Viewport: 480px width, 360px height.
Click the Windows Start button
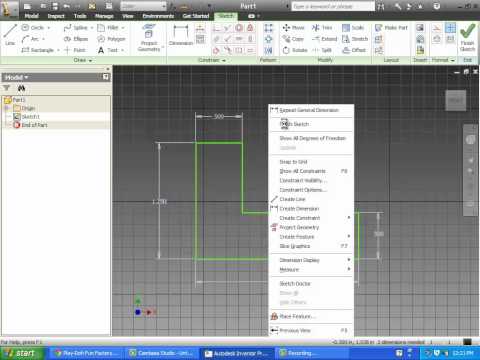tap(23, 353)
